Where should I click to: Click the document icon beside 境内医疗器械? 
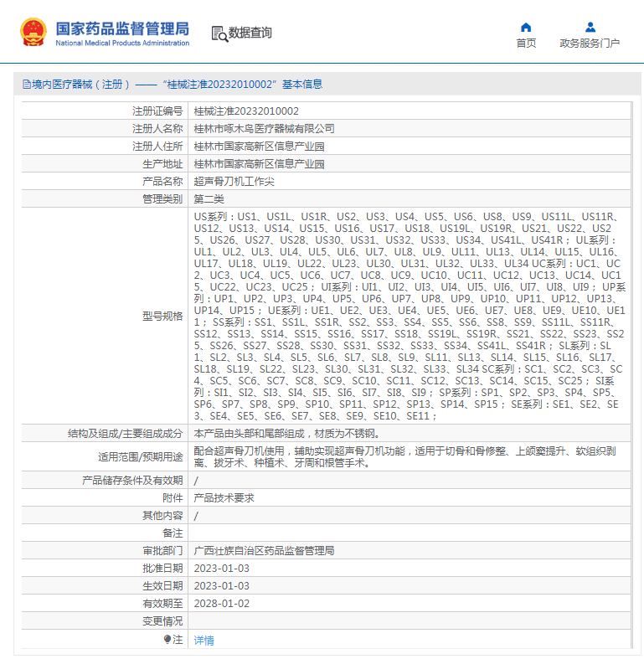[27, 85]
